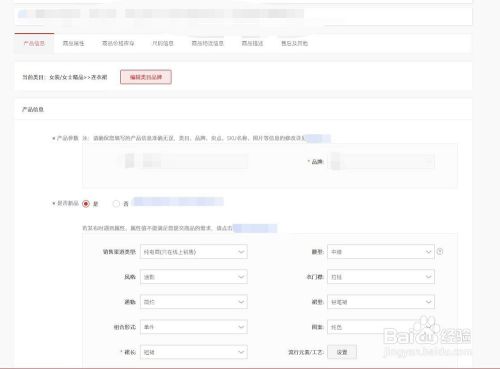This screenshot has height=369, width=500.
Task: Expand the 裙型 dropdown
Action: coord(381,302)
